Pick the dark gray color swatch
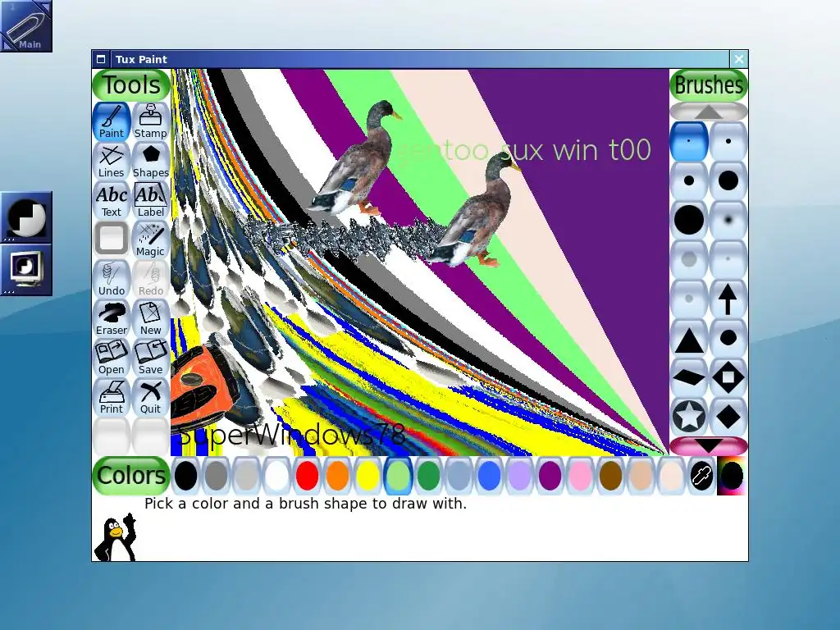Screen dimensions: 840x630 [216, 475]
